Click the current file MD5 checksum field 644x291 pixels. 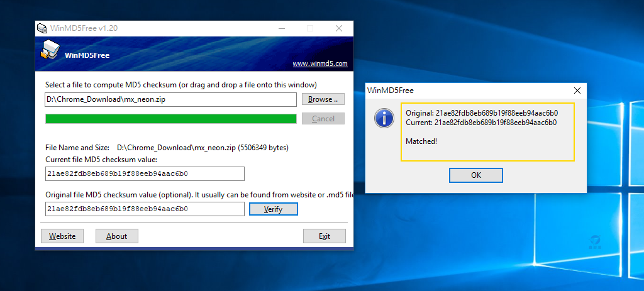click(x=145, y=173)
